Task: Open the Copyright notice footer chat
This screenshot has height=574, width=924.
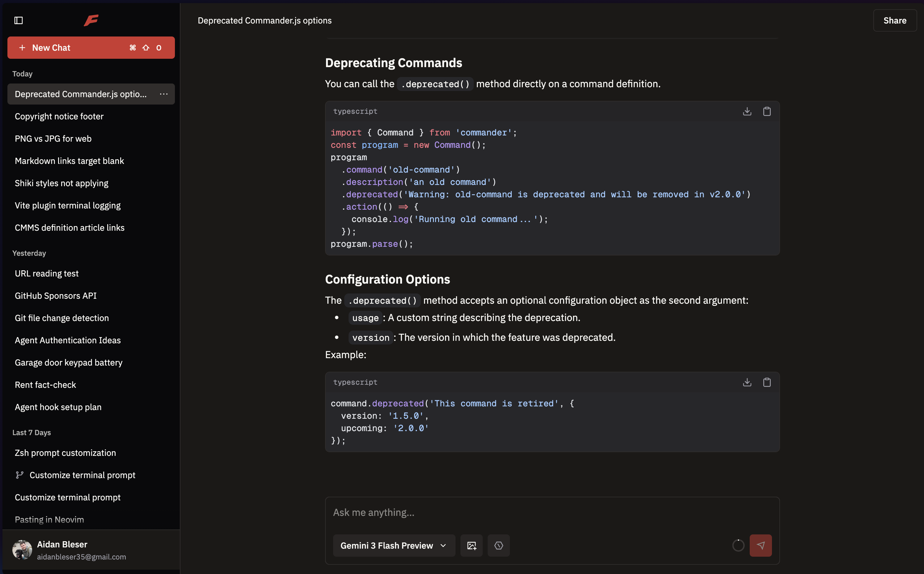Action: click(x=59, y=117)
